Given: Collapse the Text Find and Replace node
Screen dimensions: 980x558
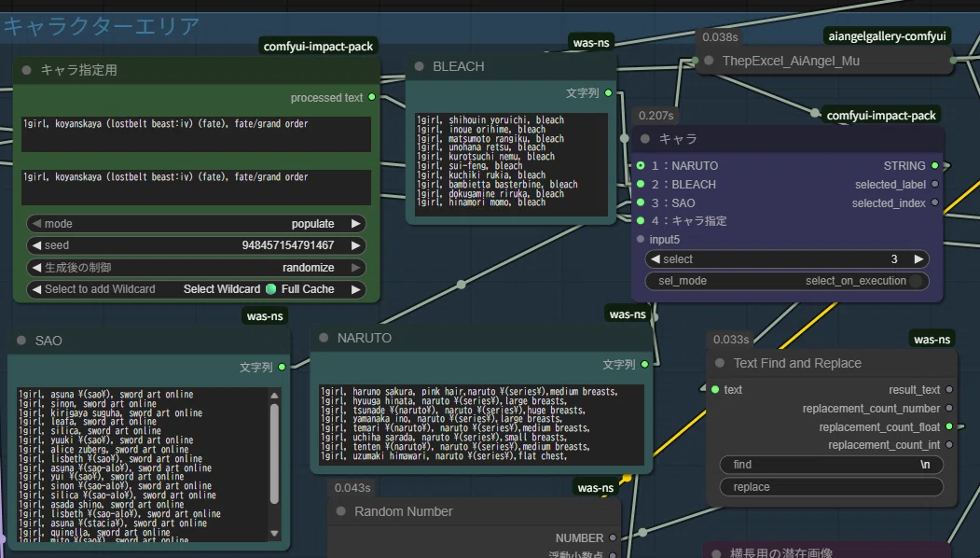Looking at the screenshot, I should [719, 363].
